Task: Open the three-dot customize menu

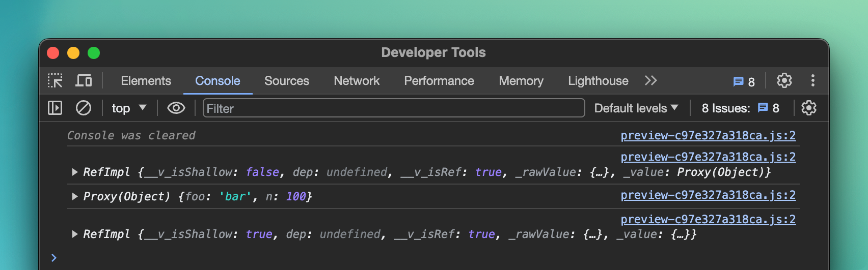Action: point(813,80)
